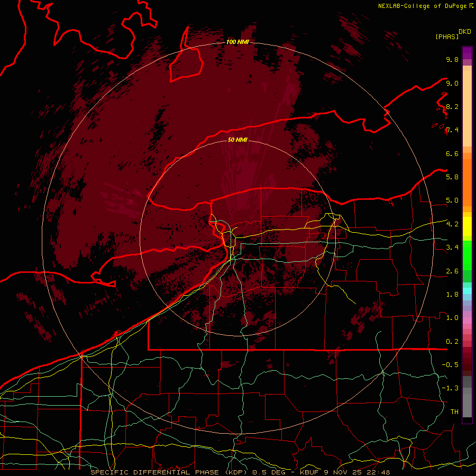The width and height of the screenshot is (476, 476).
Task: Click the -0.5 scale value
Action: pos(450,365)
